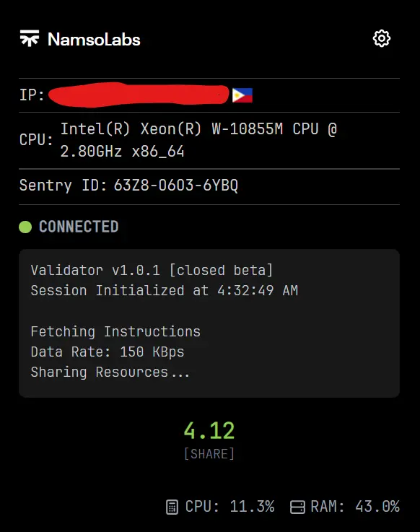Click the redacted IP address field
The height and width of the screenshot is (532, 420).
click(x=139, y=95)
